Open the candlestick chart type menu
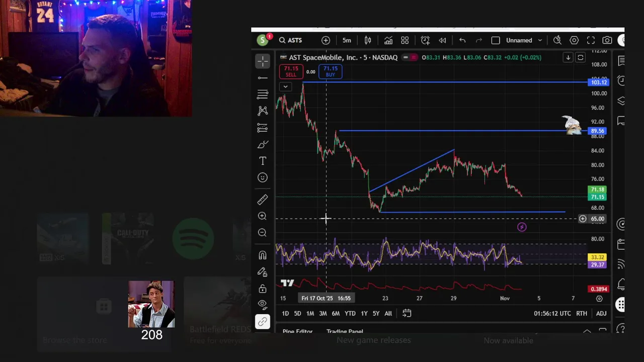 [x=368, y=40]
